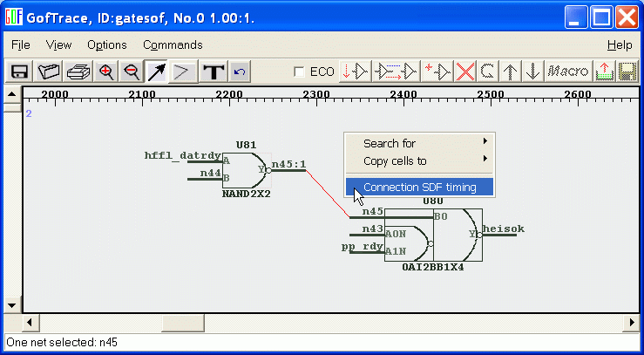The image size is (644, 355).
Task: Open the Options menu
Action: (x=106, y=44)
